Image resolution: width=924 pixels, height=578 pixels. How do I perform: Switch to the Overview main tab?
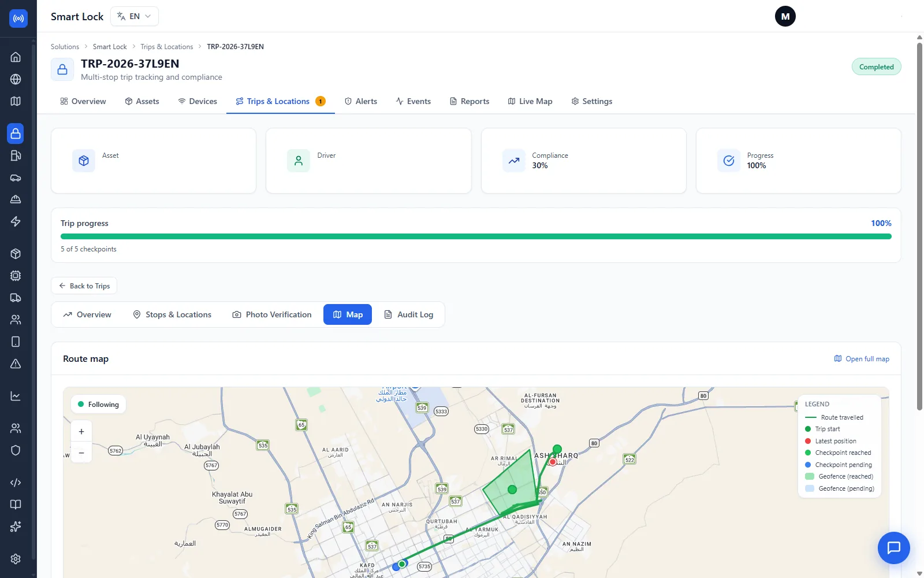click(x=83, y=101)
